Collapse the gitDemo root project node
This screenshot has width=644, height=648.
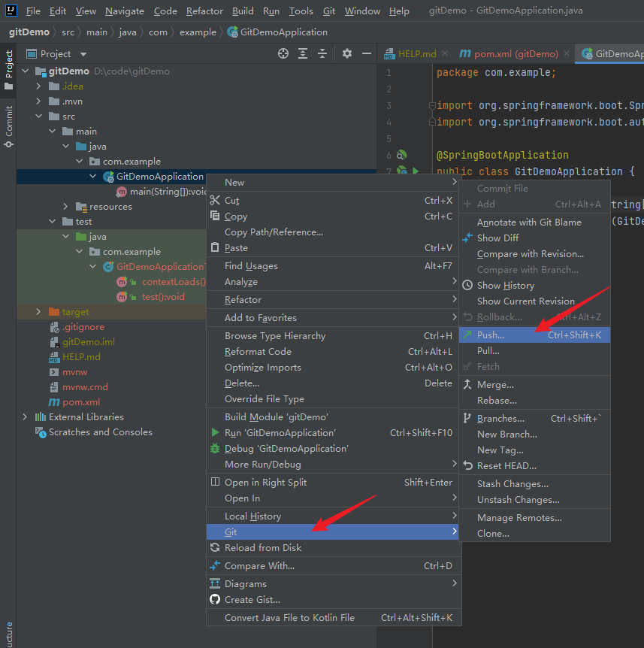click(26, 71)
